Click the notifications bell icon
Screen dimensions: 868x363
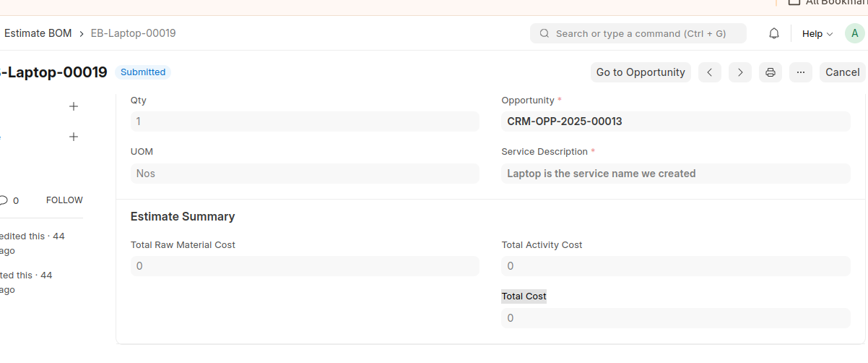tap(774, 33)
